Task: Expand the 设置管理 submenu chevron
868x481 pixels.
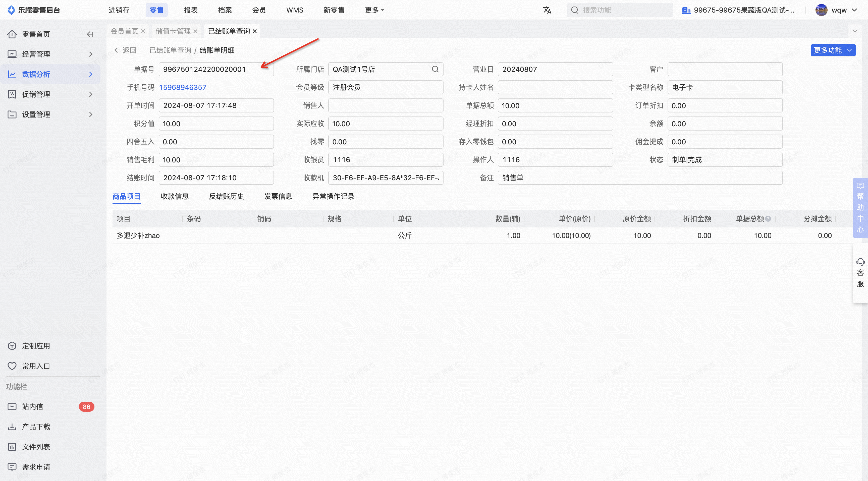Action: pos(91,114)
